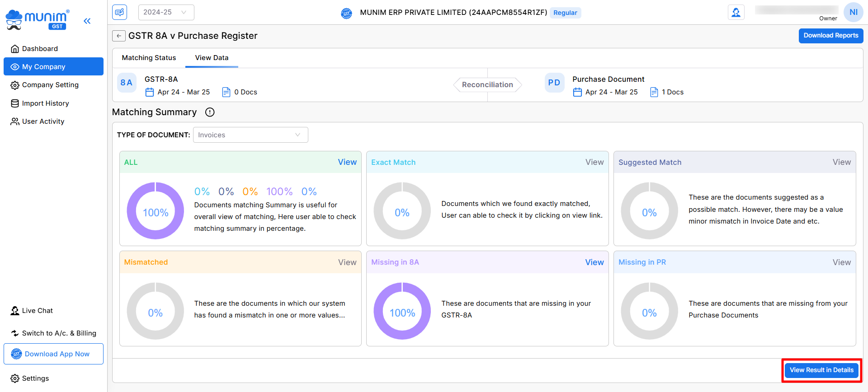Viewport: 868px width, 392px height.
Task: Expand the Type of Document Invoices dropdown
Action: [250, 135]
